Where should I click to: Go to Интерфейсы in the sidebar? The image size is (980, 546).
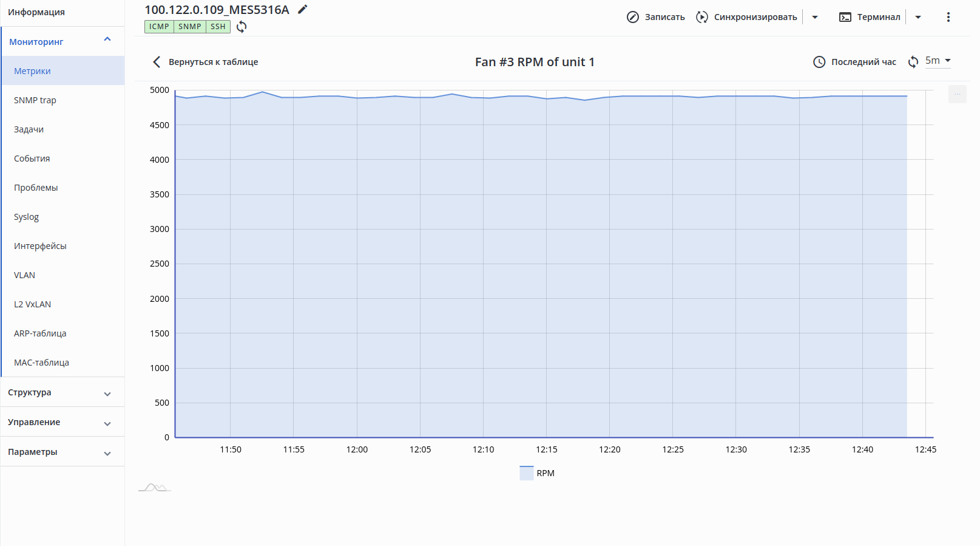(x=40, y=246)
